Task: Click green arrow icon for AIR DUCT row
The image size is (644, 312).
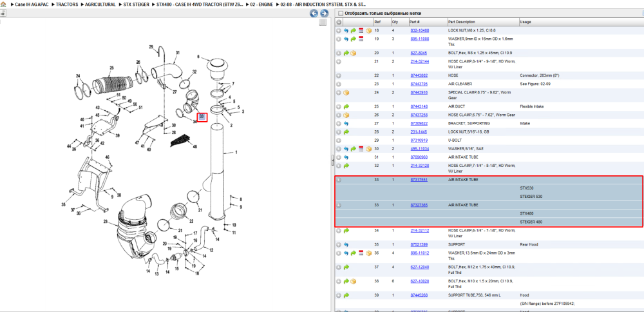Action: click(346, 106)
